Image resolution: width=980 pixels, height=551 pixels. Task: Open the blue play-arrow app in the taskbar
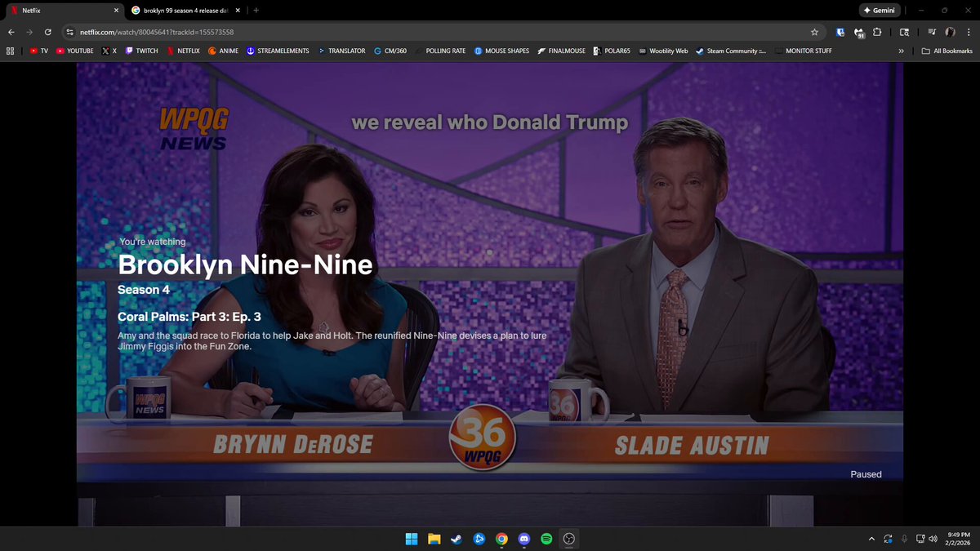pos(479,539)
